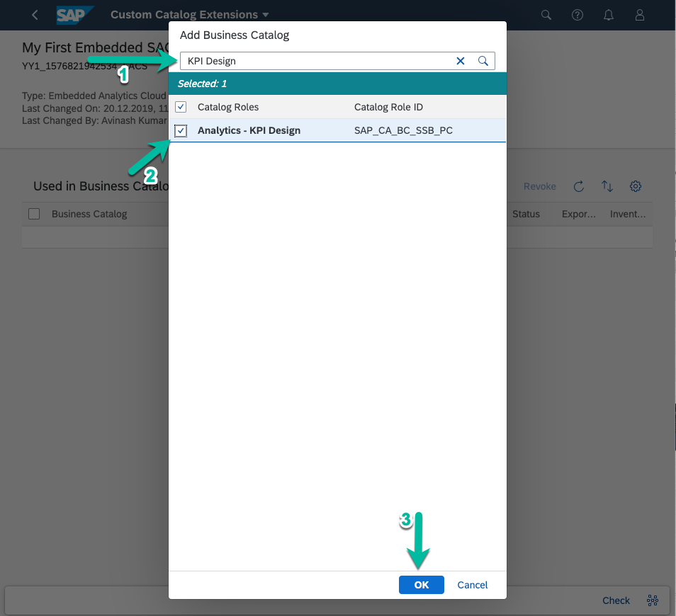Click the SAP_CA_BC_SSB_PC role ID cell

pos(403,130)
